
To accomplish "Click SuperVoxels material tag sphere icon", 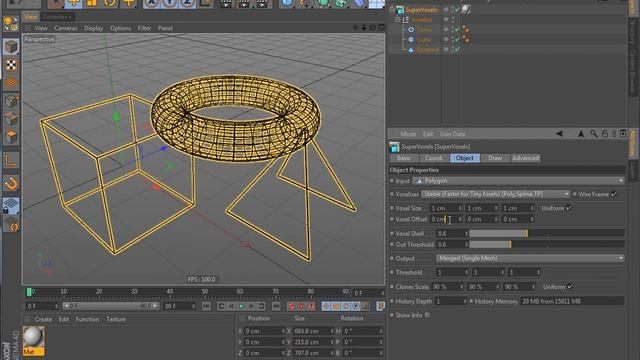I will [466, 9].
